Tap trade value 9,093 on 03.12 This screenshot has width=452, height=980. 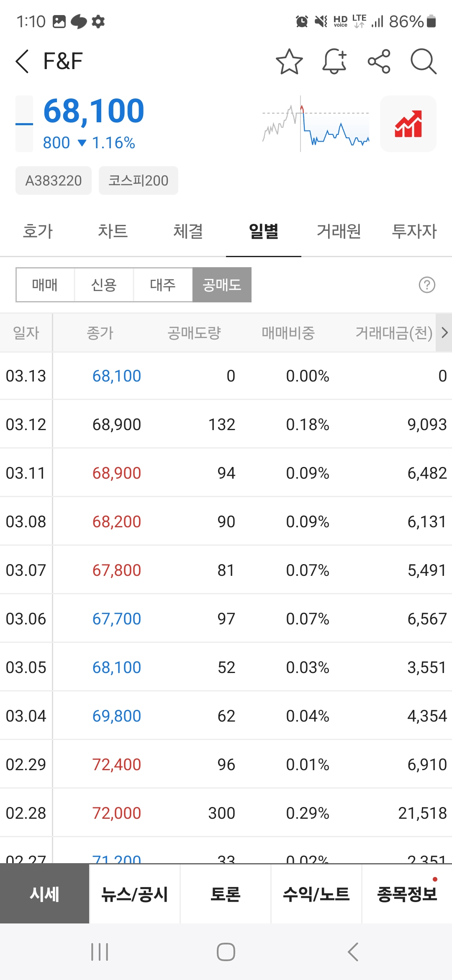427,424
